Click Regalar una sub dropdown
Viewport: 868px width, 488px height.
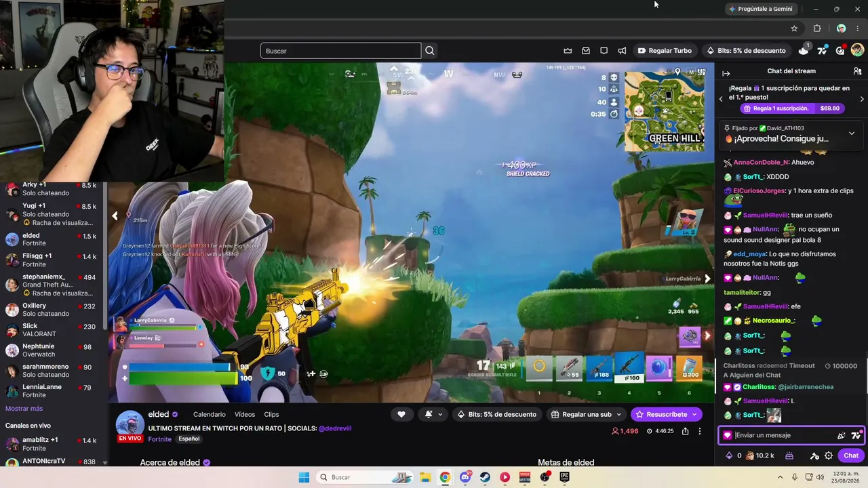click(586, 414)
